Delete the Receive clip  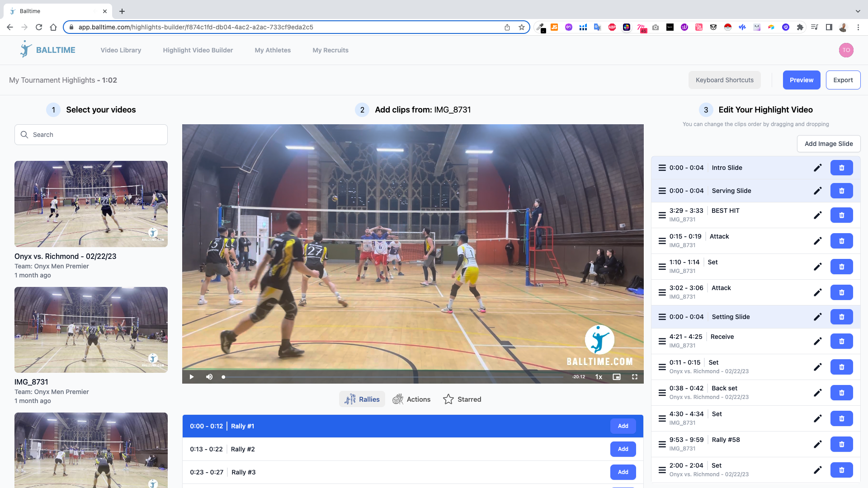[x=841, y=341]
